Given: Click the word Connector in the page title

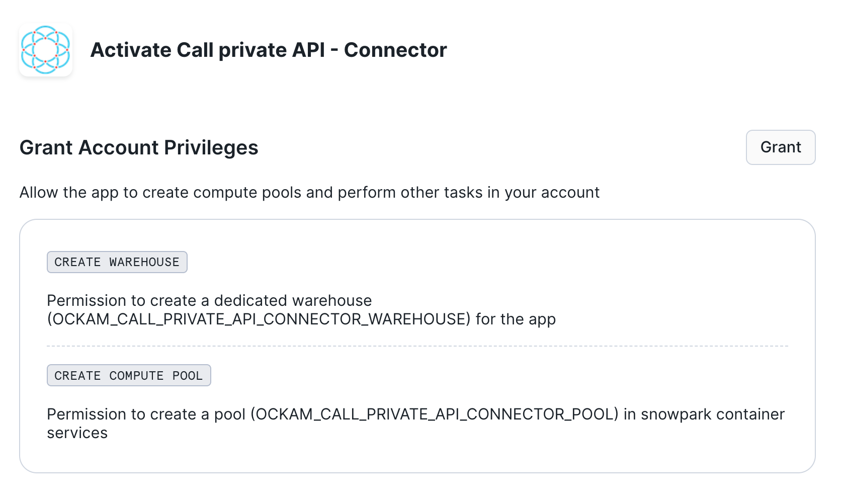Looking at the screenshot, I should coord(395,50).
